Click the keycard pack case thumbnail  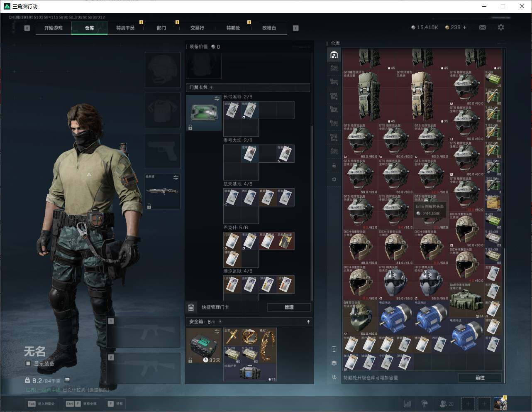(x=204, y=113)
